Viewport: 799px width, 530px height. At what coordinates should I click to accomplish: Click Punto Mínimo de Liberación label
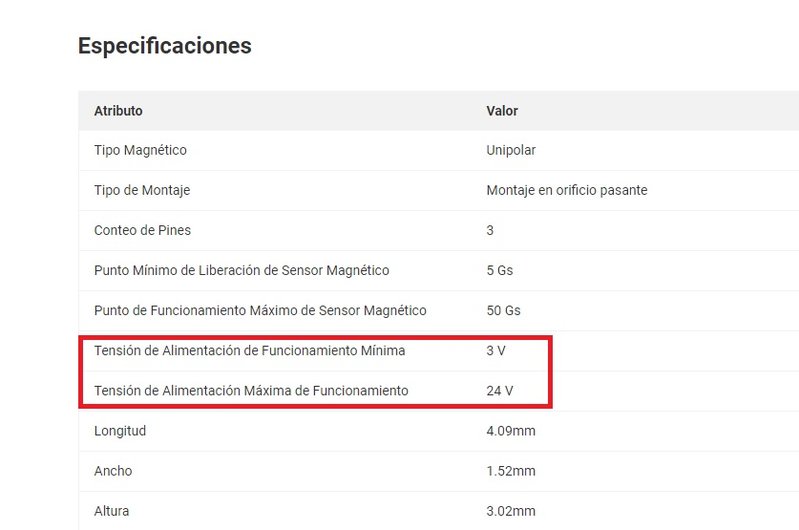click(242, 270)
